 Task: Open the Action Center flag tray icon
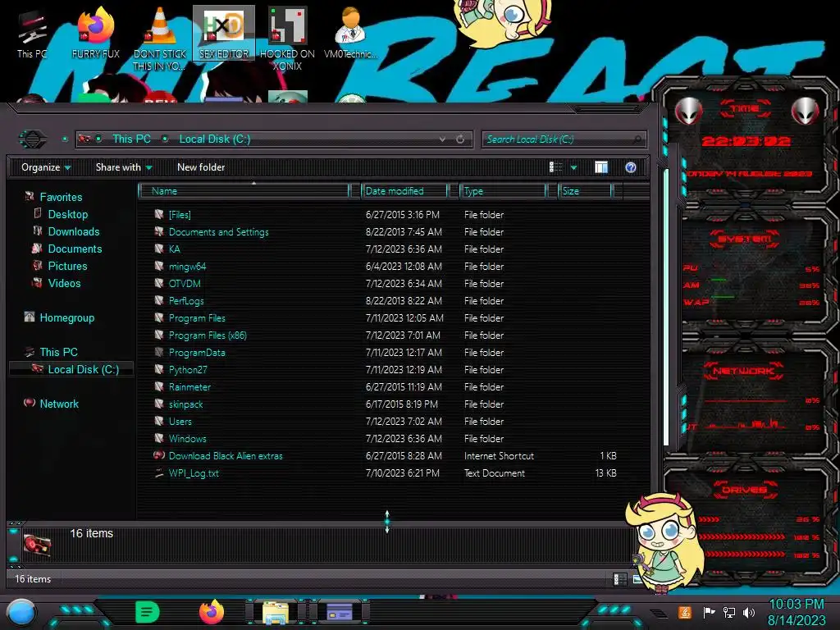(709, 612)
